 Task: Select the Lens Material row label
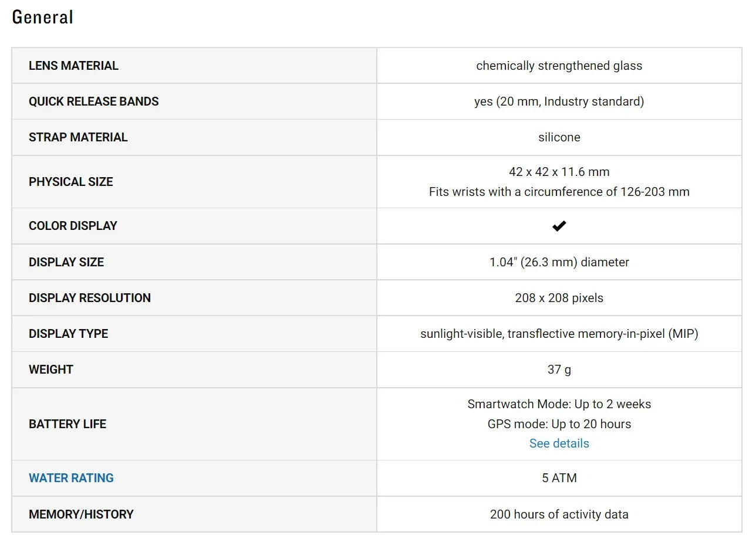coord(73,66)
